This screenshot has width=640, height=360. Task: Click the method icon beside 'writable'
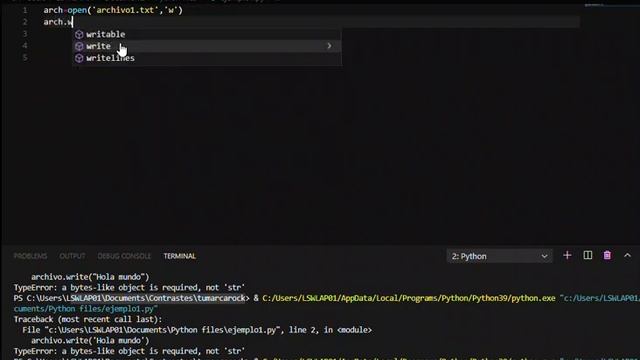click(x=79, y=34)
